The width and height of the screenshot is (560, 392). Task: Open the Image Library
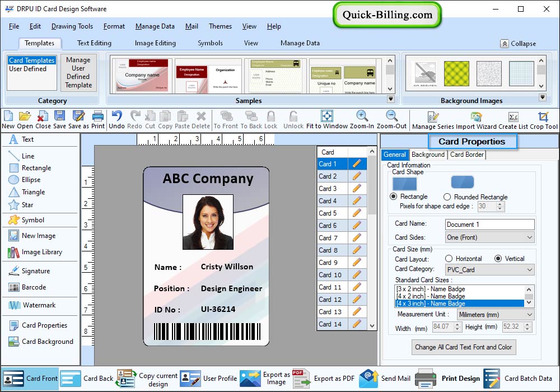tap(35, 252)
